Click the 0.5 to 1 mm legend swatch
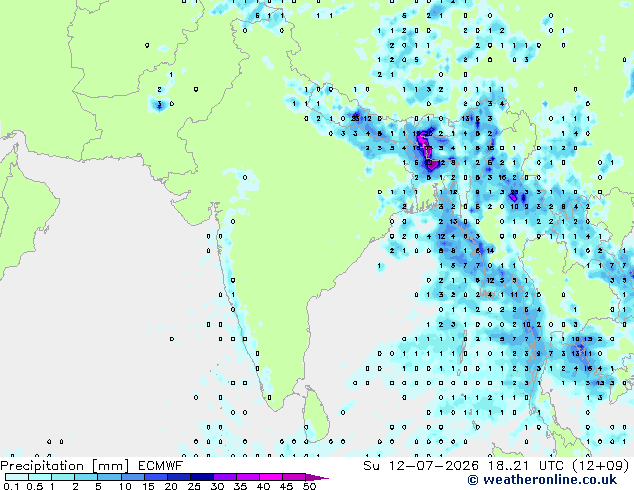 point(40,477)
